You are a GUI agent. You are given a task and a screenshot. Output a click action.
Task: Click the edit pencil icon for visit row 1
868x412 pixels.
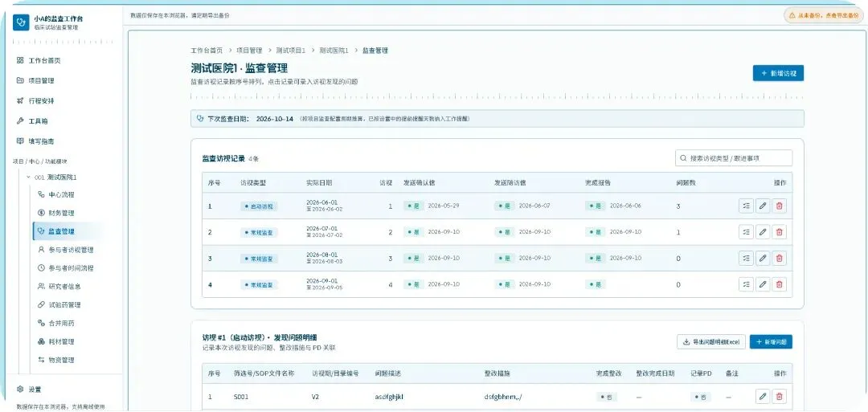[x=763, y=206]
